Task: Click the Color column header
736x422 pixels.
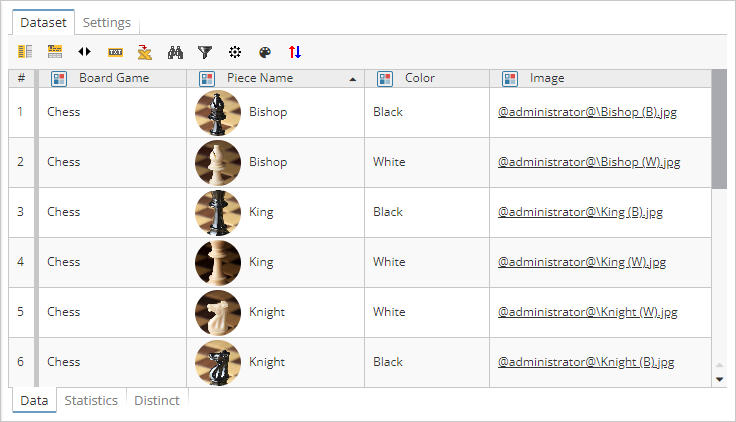Action: (x=427, y=78)
